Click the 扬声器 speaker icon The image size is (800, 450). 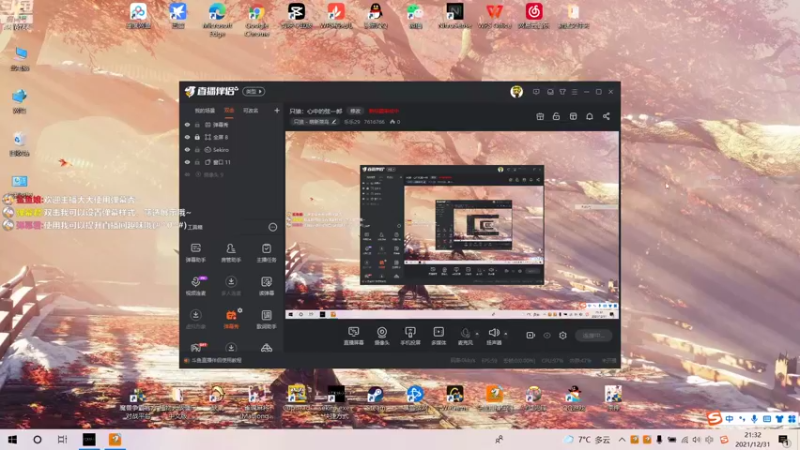point(493,333)
